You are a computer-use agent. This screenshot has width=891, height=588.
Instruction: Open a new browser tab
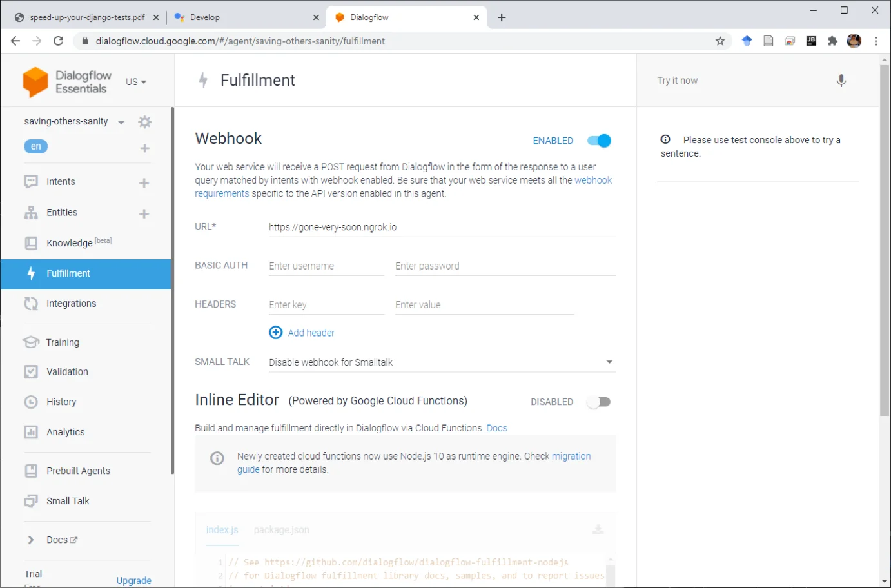(502, 17)
